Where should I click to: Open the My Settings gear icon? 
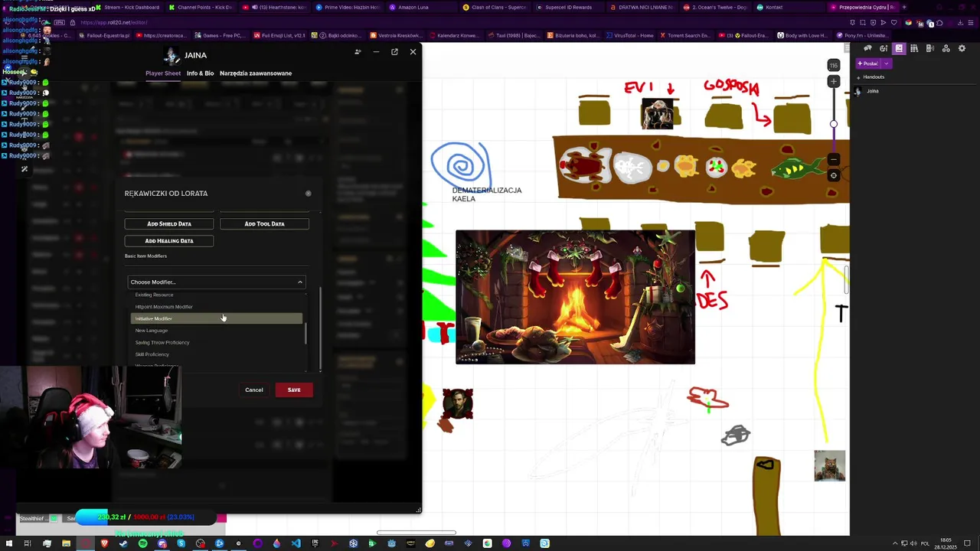(962, 48)
